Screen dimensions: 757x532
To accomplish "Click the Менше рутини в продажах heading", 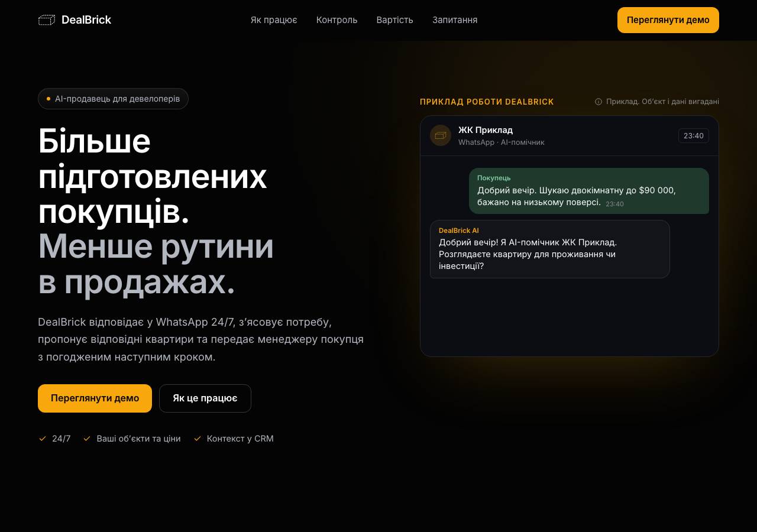I will point(156,264).
